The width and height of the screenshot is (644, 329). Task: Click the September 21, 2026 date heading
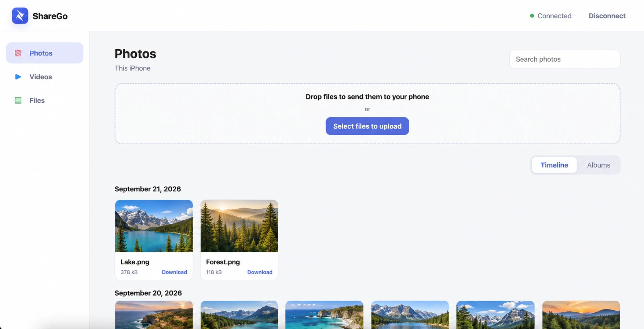click(148, 189)
